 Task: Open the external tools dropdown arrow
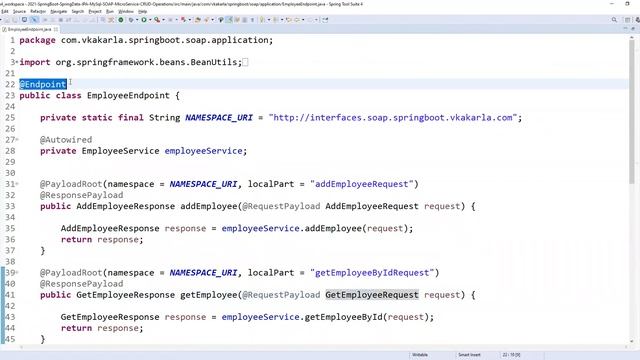coord(163,20)
